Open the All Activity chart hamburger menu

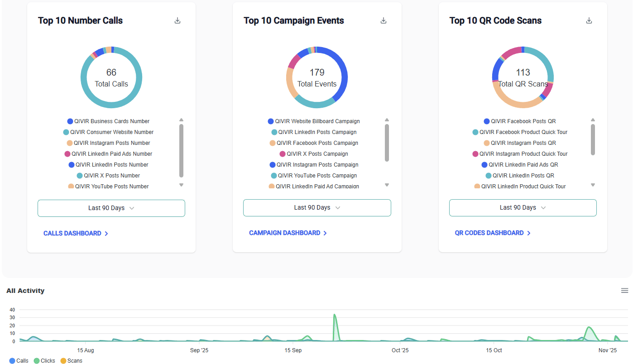tap(624, 291)
